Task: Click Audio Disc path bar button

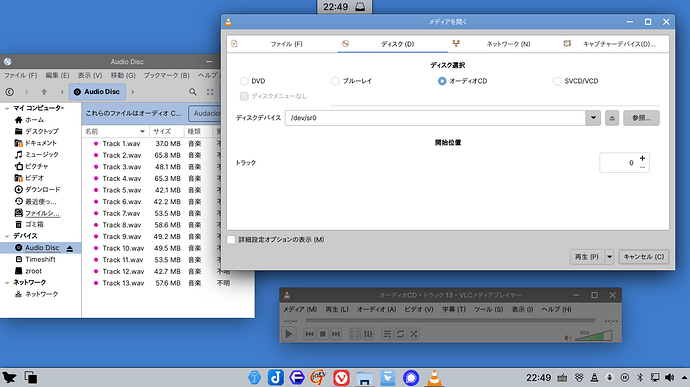Action: pos(97,92)
